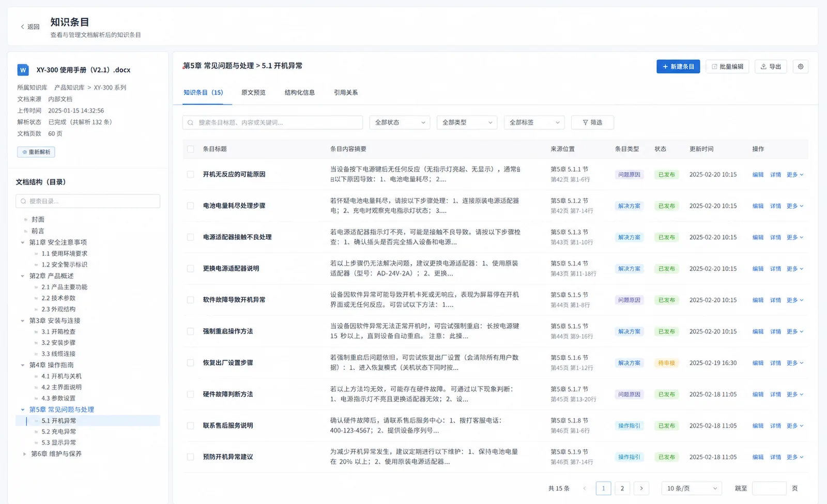Select the 5.3 显示异常 tree item
This screenshot has height=504, width=827.
click(58, 442)
